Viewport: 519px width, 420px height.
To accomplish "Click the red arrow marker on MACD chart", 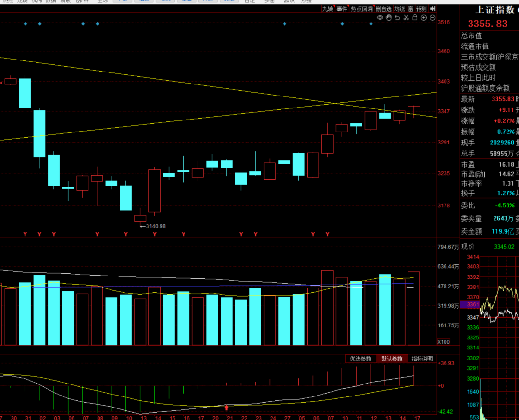I will 227,408.
